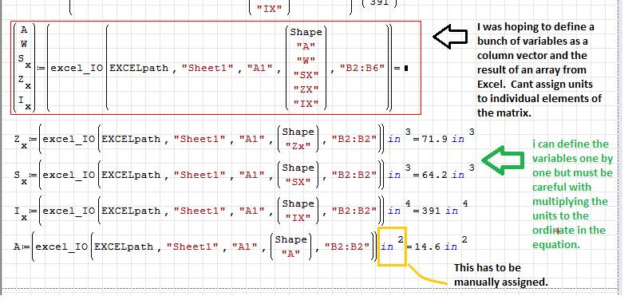Click the "Zx" string argument in Zx row
Image resolution: width=644 pixels, height=308 pixels.
click(298, 147)
